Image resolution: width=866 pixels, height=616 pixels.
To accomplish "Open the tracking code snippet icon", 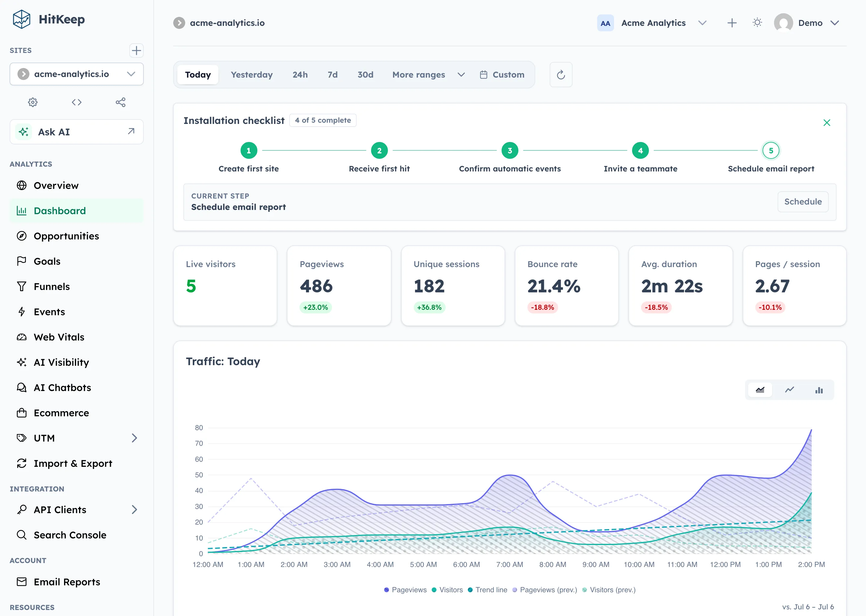I will click(77, 102).
